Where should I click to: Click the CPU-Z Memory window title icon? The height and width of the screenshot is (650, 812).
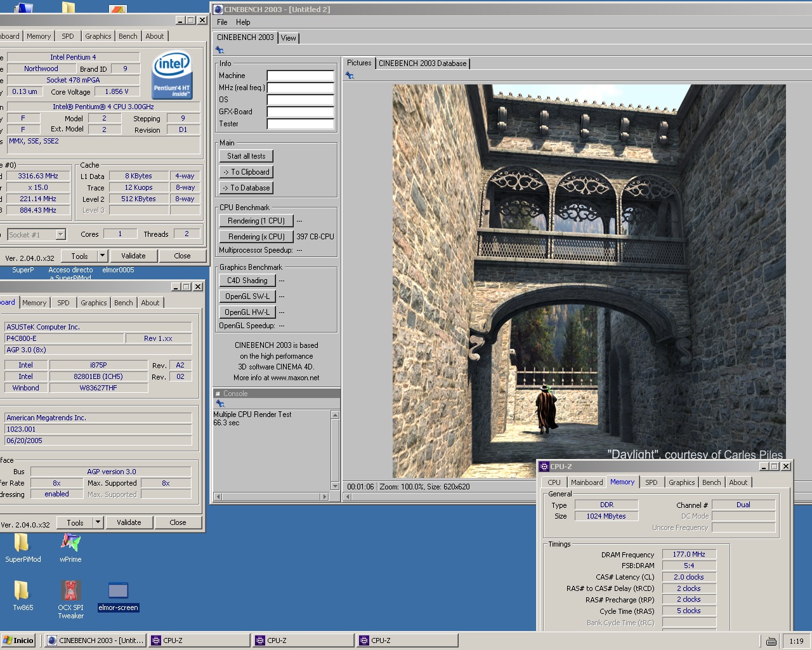point(544,467)
